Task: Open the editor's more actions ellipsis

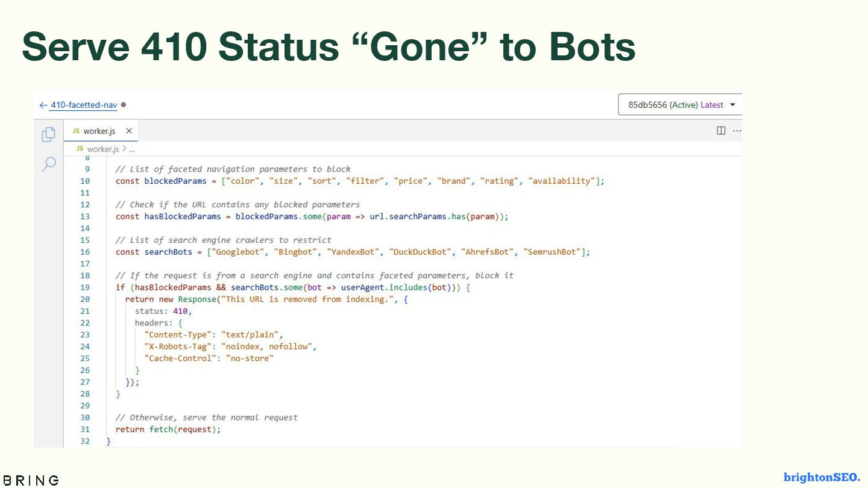Action: [x=737, y=131]
